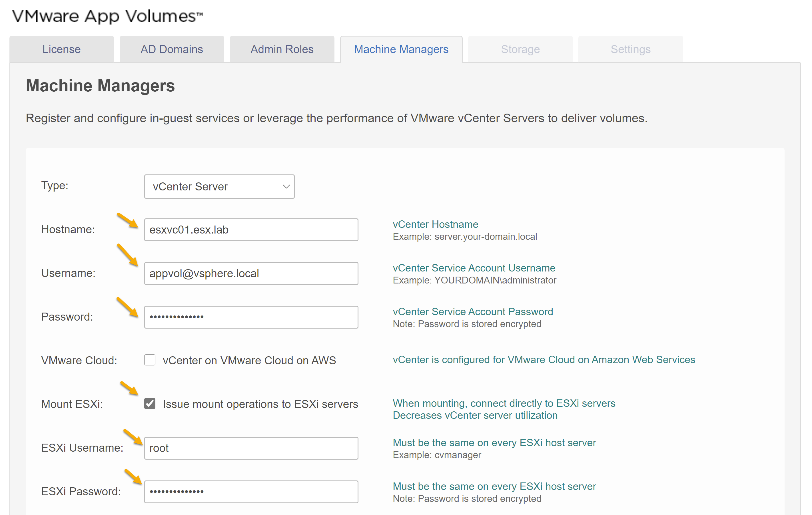This screenshot has height=515, width=812.
Task: Click the 'ESXi Password:' label
Action: (81, 491)
